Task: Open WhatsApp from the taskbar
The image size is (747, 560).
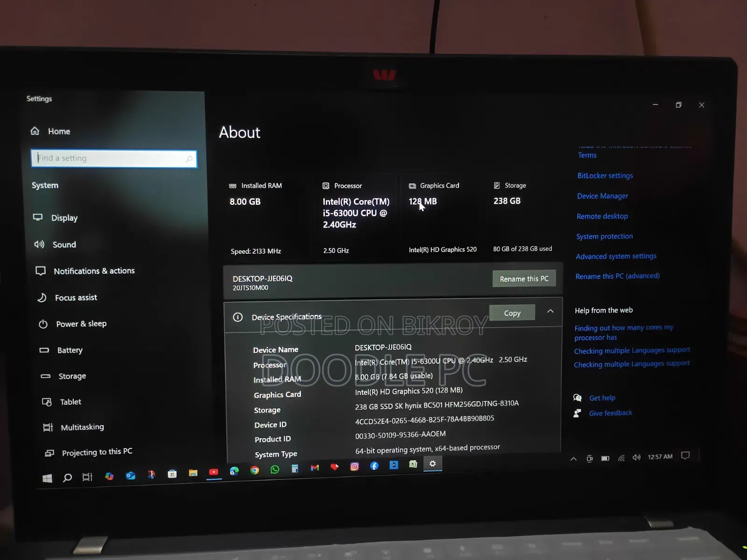Action: pos(275,469)
